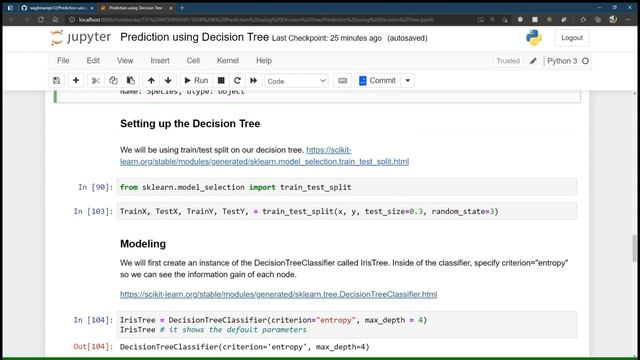Open the View menu
This screenshot has height=360, width=640.
pyautogui.click(x=125, y=61)
